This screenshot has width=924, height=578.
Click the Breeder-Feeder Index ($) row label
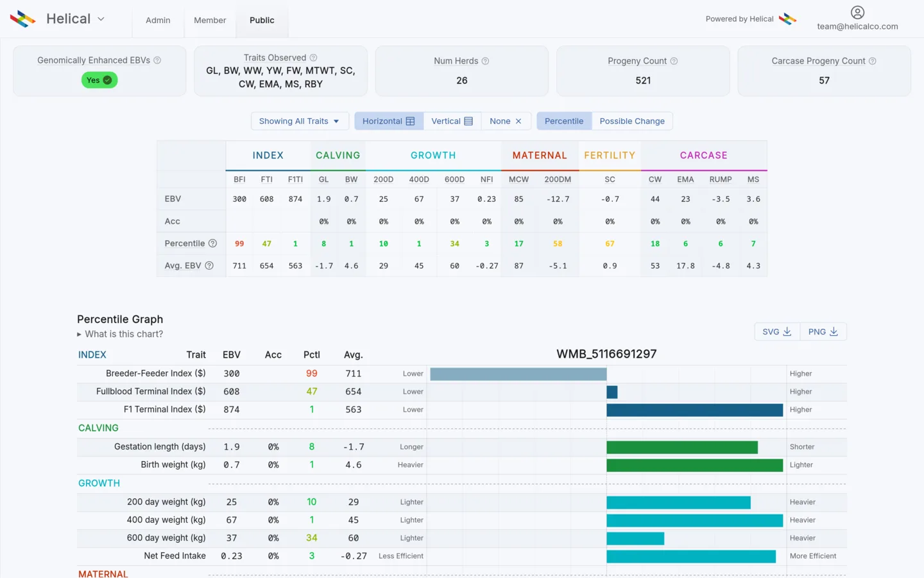coord(156,373)
